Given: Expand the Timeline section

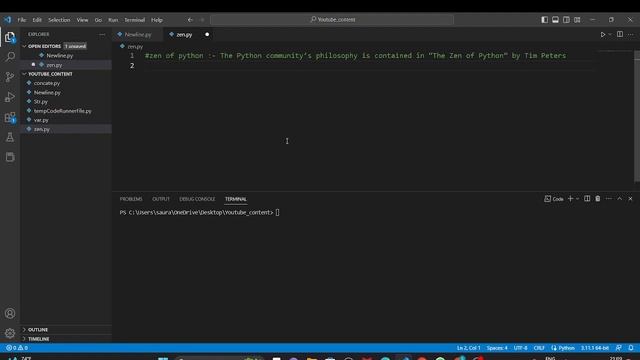Looking at the screenshot, I should click(x=38, y=339).
